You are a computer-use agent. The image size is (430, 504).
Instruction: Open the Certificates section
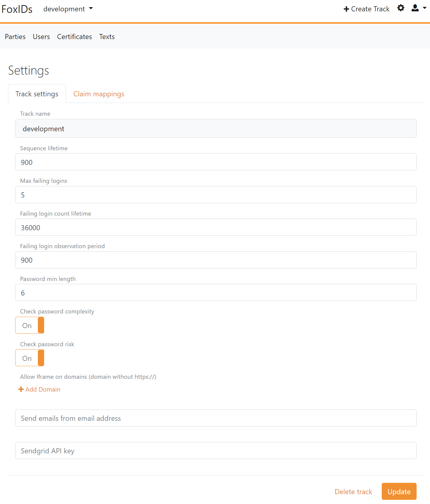coord(74,36)
